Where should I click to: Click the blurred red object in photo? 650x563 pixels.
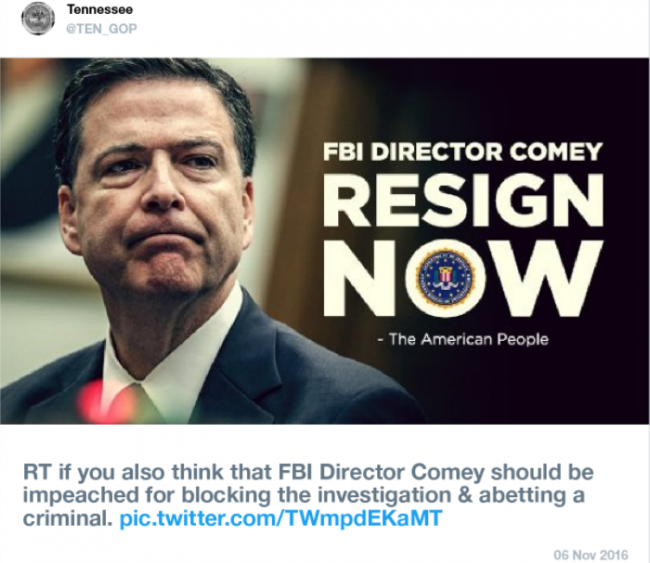point(107,402)
